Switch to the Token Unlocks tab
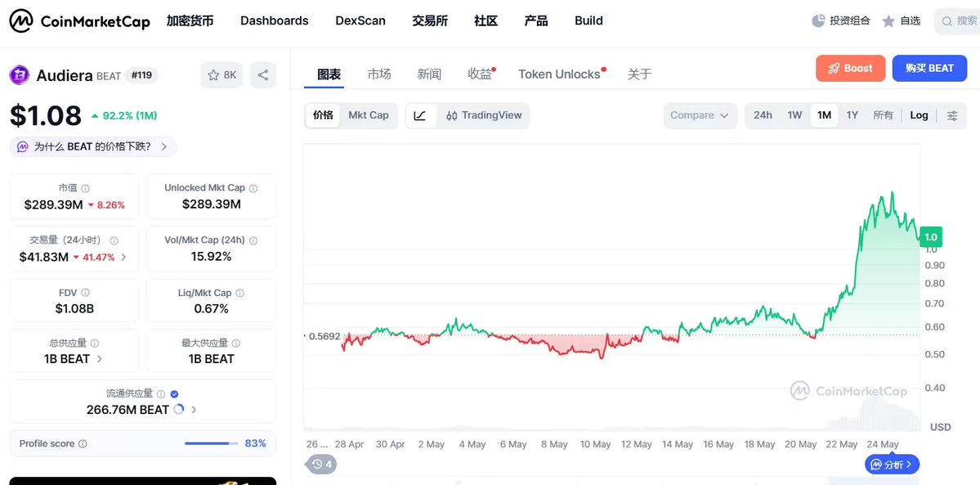Image resolution: width=980 pixels, height=485 pixels. 559,74
